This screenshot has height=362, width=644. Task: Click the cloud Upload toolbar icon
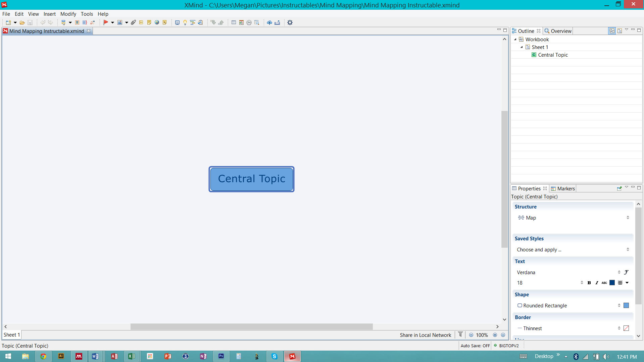[x=269, y=22]
